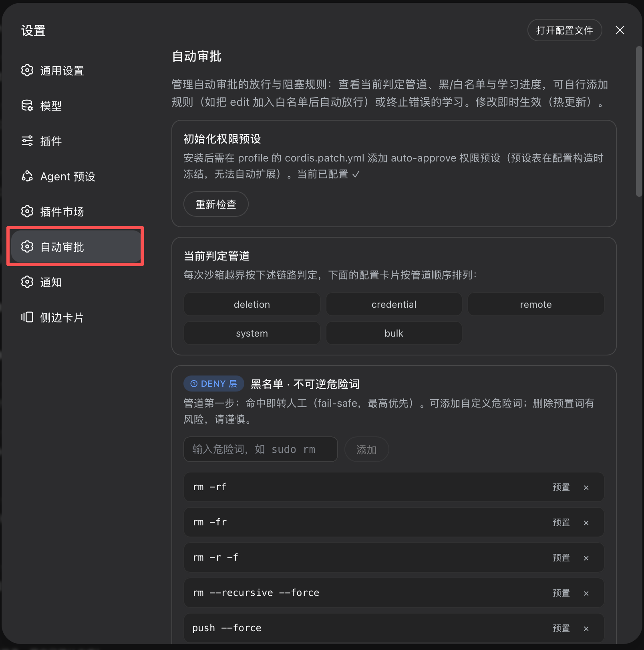
Task: Open 通用设置 settings section
Action: point(76,71)
